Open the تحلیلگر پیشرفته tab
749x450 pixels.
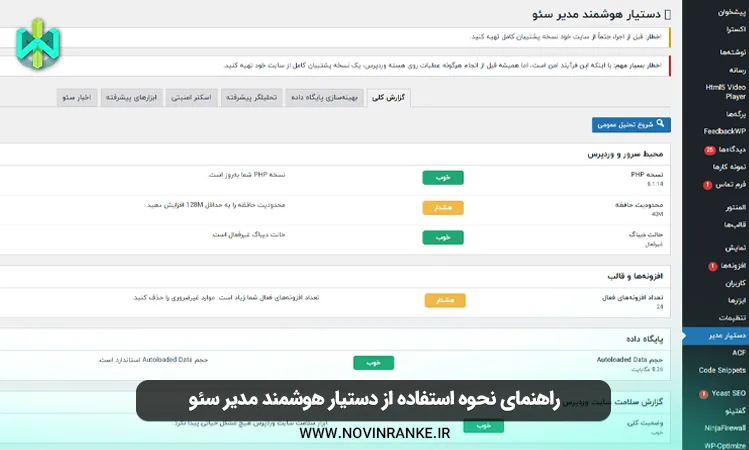251,97
